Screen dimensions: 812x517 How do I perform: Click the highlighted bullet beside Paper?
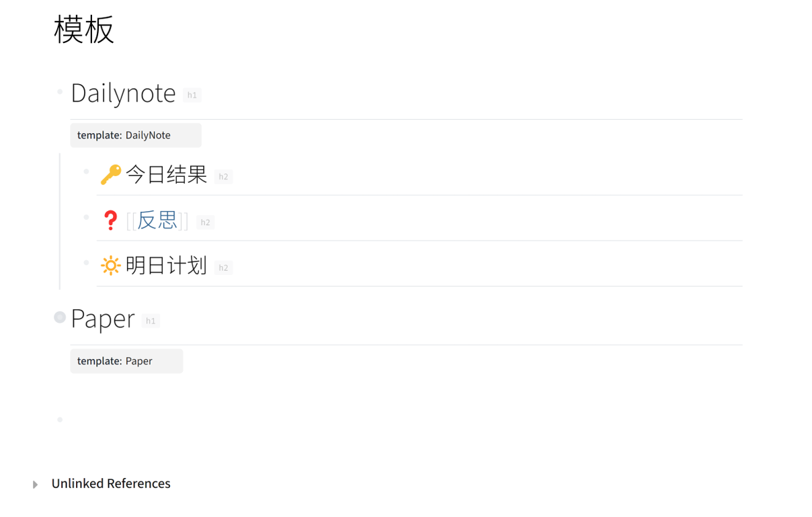click(x=60, y=317)
